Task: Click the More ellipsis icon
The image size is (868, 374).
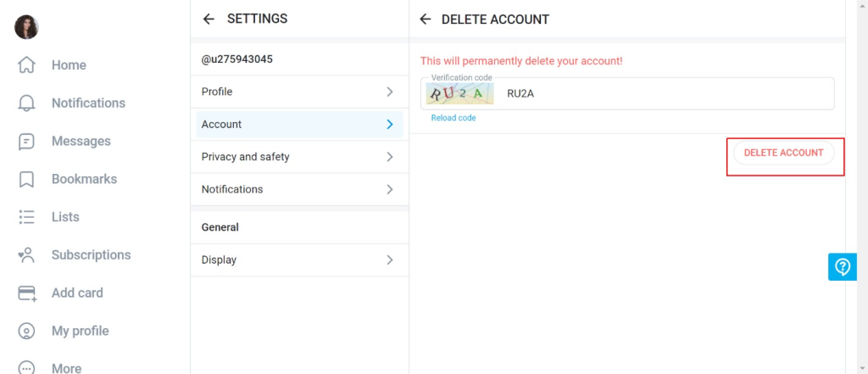Action: pos(26,368)
